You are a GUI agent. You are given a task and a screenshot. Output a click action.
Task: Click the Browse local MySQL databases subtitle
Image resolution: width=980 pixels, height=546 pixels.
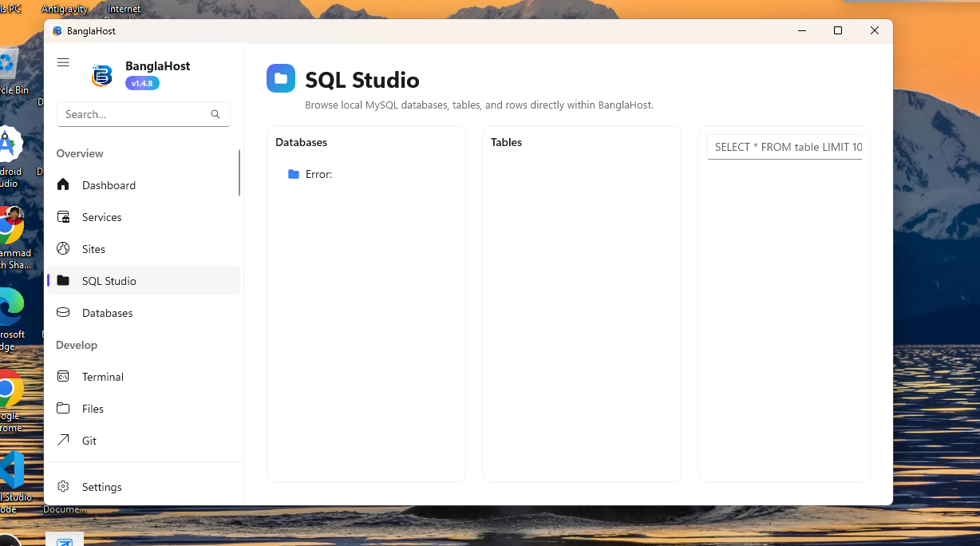coord(479,105)
